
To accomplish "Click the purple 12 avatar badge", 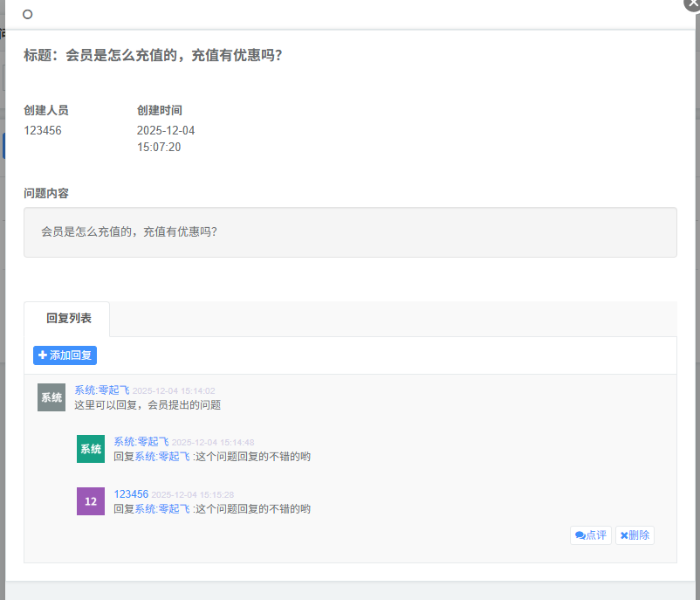I will [90, 501].
